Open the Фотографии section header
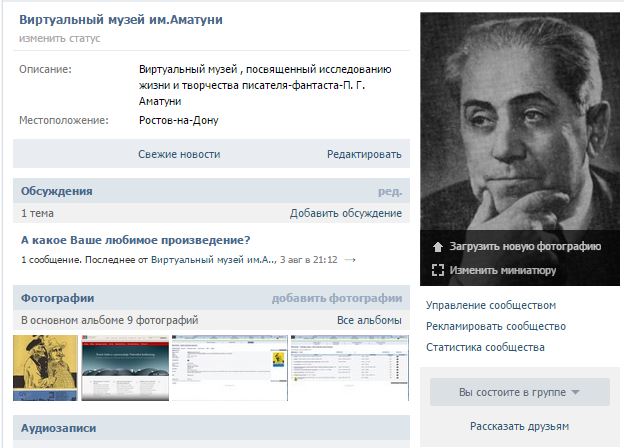Image resolution: width=624 pixels, height=448 pixels. (x=57, y=298)
